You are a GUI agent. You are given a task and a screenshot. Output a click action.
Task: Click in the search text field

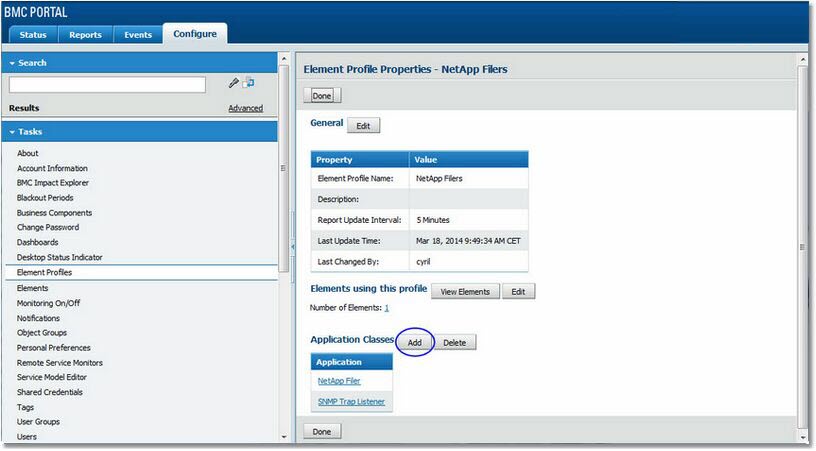(107, 85)
